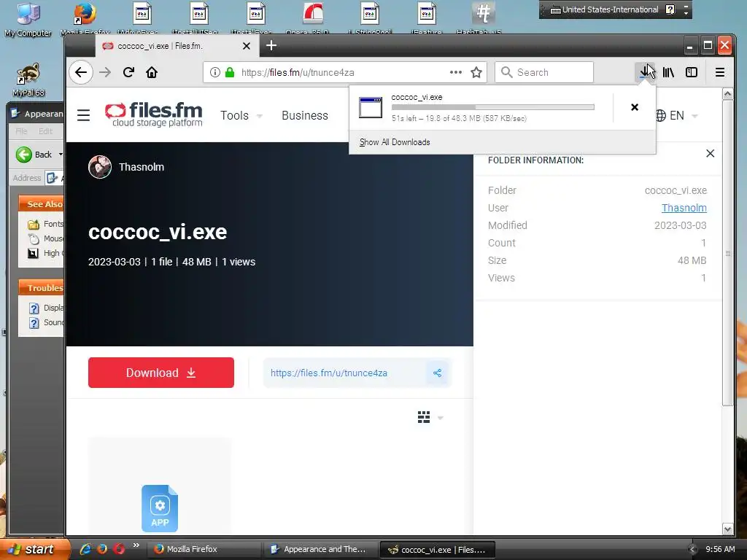
Task: Select the coccoc_vi.exe Files.fm tab
Action: 177,46
